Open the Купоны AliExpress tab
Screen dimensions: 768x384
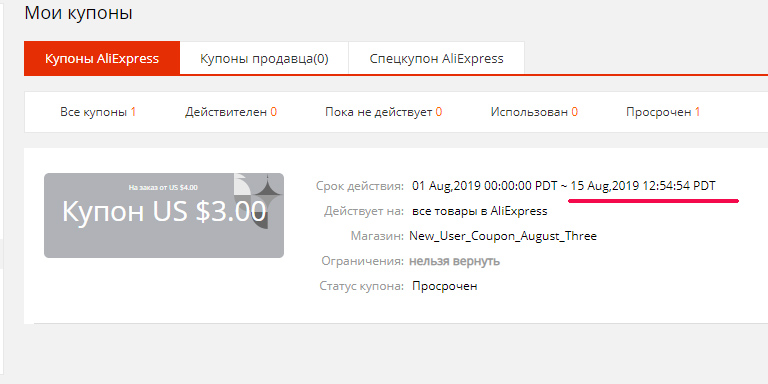(102, 59)
